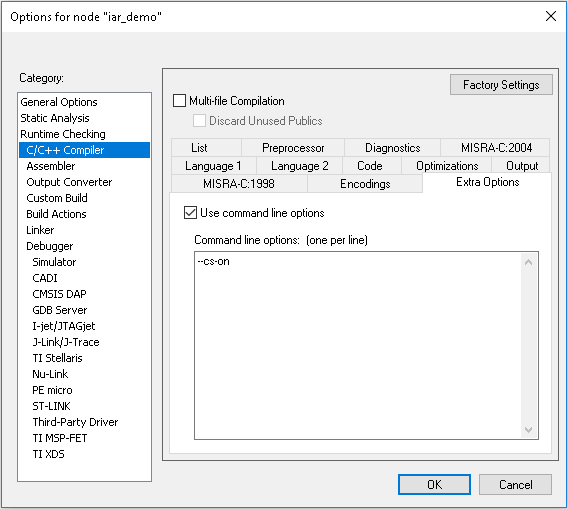Click the Factory Settings button

pyautogui.click(x=501, y=85)
